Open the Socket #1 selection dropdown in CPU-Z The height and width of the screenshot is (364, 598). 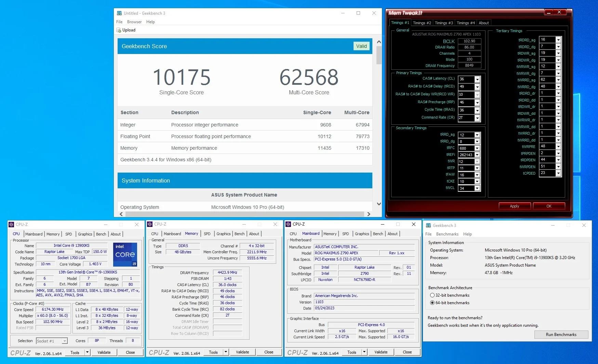click(x=65, y=341)
